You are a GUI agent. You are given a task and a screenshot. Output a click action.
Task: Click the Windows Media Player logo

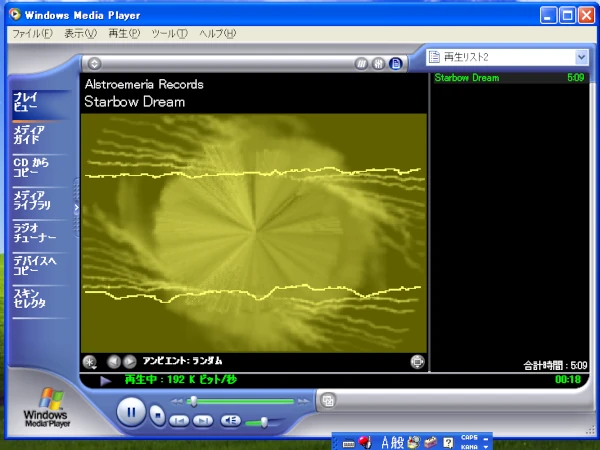click(x=46, y=407)
